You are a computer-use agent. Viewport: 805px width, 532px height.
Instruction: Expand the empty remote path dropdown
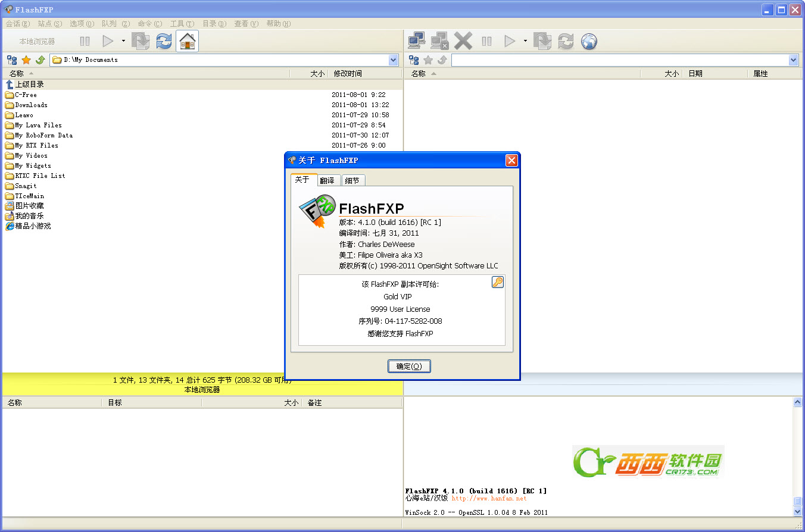[x=793, y=60]
